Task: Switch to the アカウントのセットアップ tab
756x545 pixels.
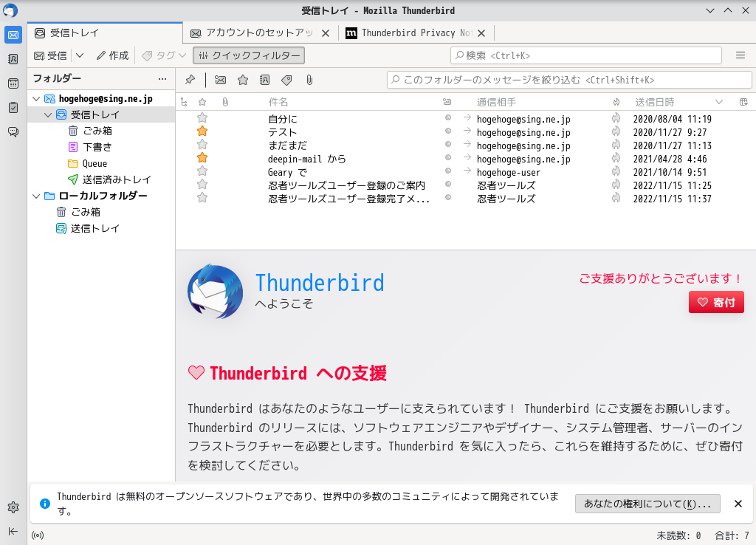Action: coord(259,32)
